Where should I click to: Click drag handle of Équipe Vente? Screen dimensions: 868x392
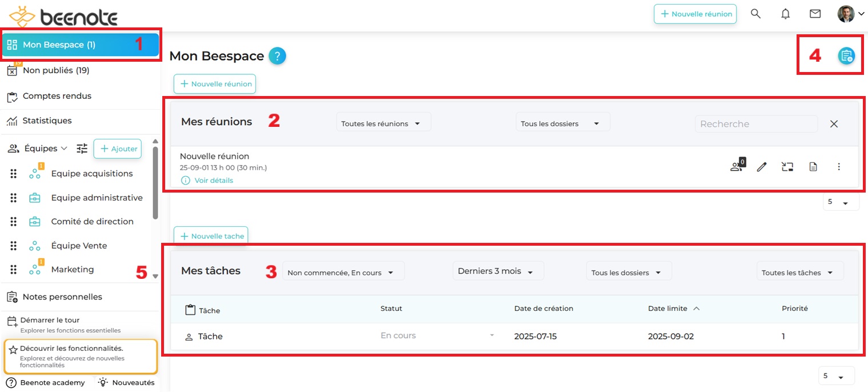14,246
